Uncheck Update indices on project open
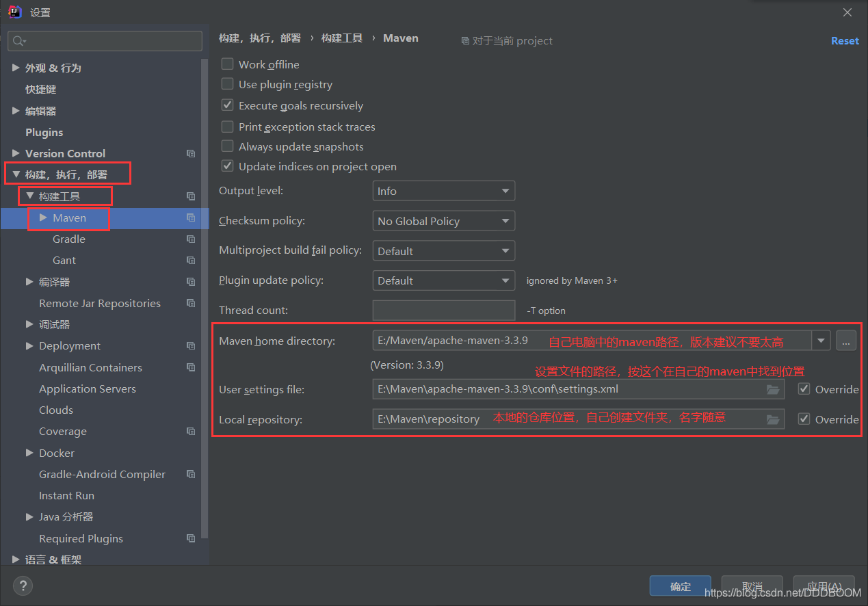 (x=227, y=166)
